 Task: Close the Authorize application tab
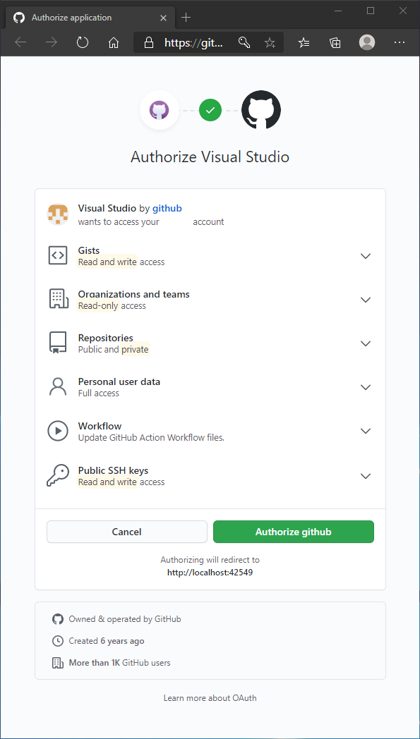(163, 18)
